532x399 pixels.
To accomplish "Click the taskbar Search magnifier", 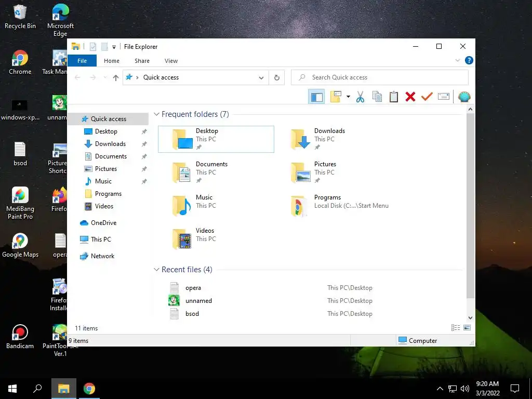I will tap(37, 389).
